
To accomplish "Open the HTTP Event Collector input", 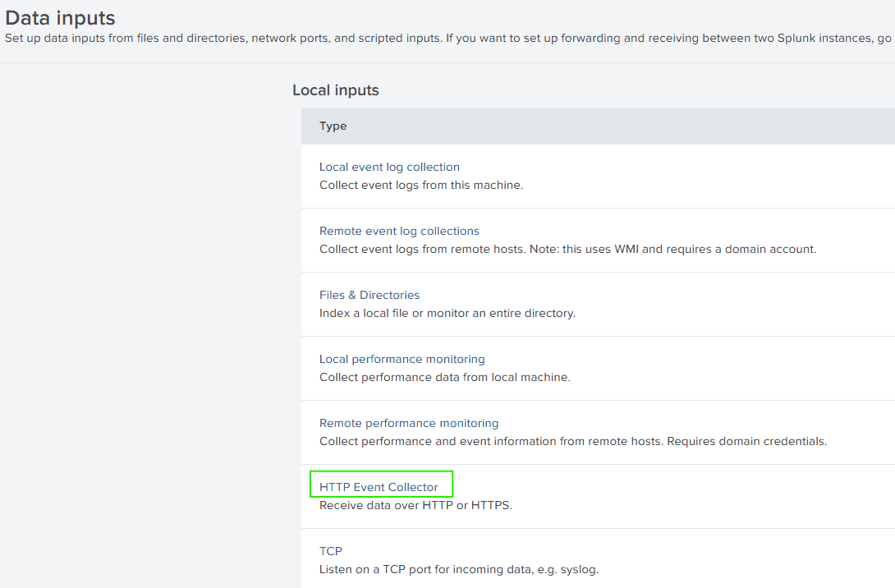I will tap(379, 487).
